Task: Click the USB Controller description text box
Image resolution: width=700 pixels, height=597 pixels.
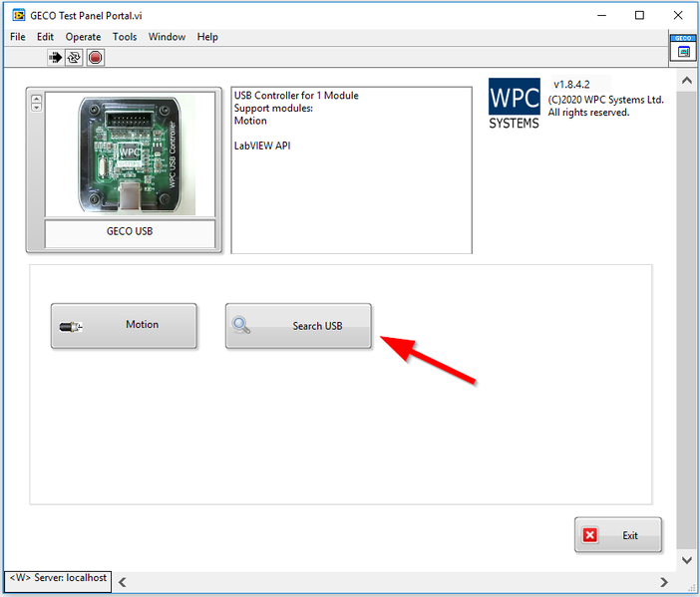Action: pos(351,169)
